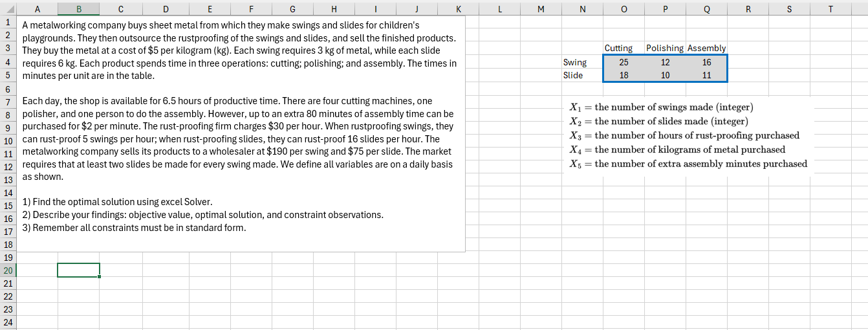Click the 'Find the optimal solution' instruction line
This screenshot has height=330, width=868.
[x=117, y=202]
